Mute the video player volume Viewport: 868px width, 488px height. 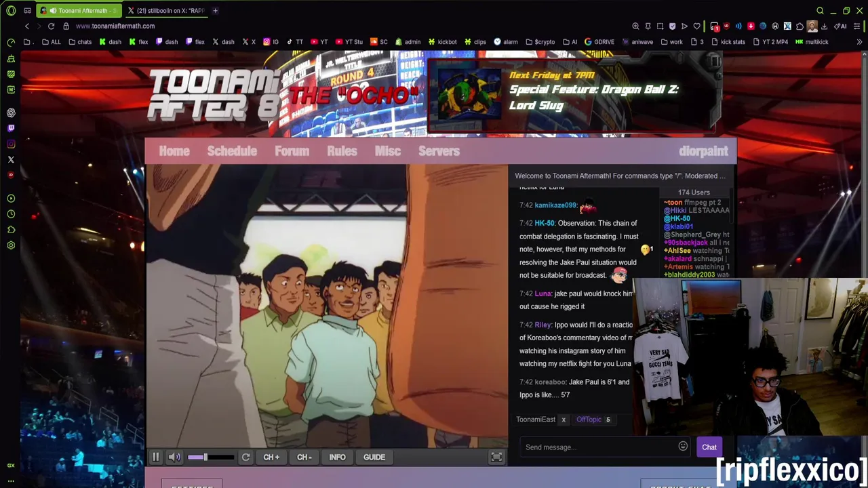174,457
